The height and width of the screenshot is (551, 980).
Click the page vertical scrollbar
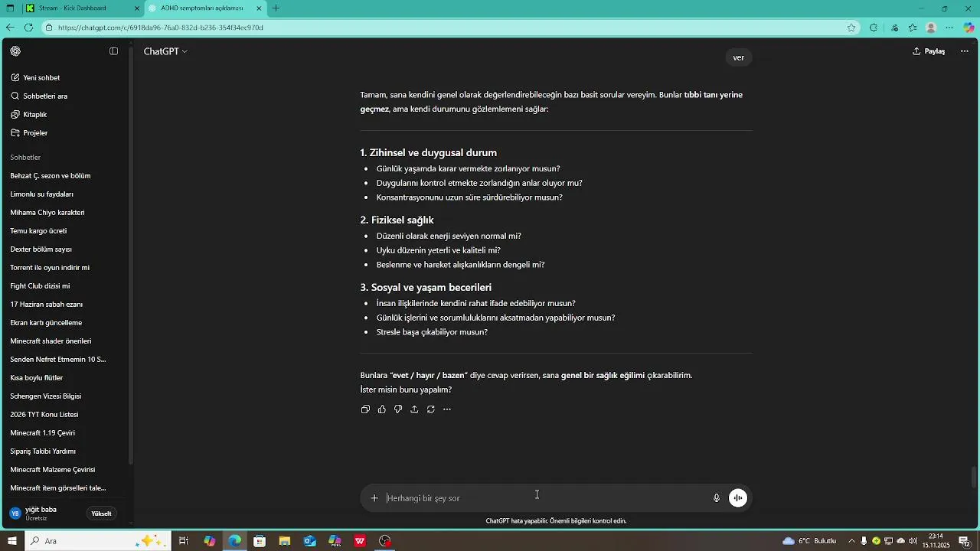[x=975, y=476]
